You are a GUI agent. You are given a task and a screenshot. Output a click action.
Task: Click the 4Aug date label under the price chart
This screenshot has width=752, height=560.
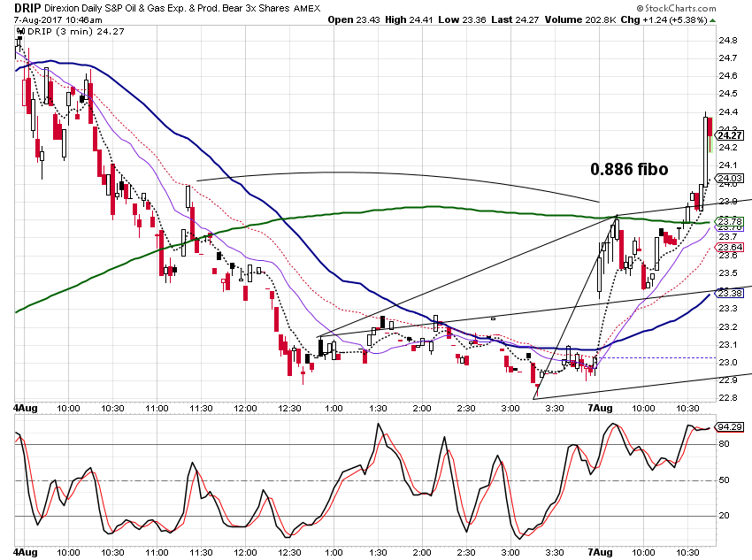pos(26,408)
